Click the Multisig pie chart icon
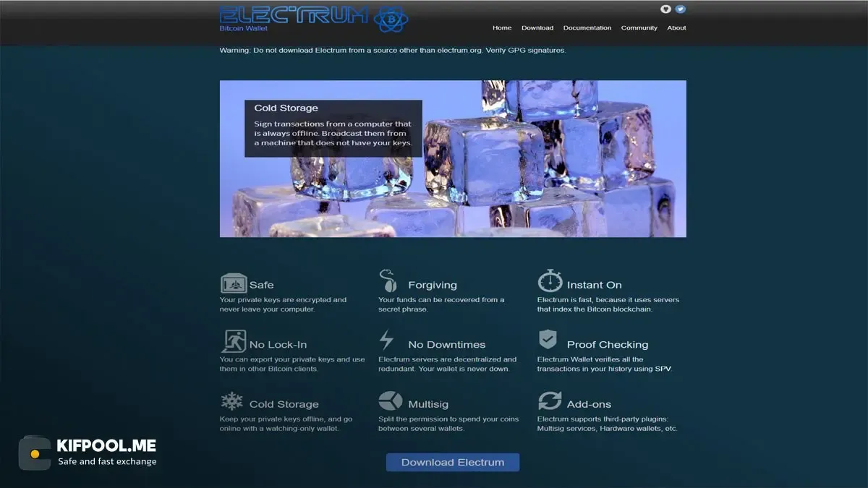 [391, 401]
